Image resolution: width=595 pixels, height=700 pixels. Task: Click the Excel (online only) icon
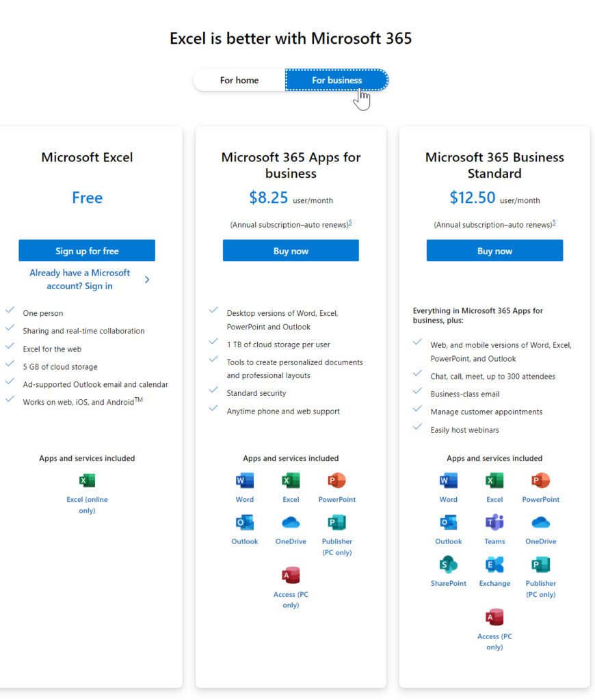coord(87,481)
